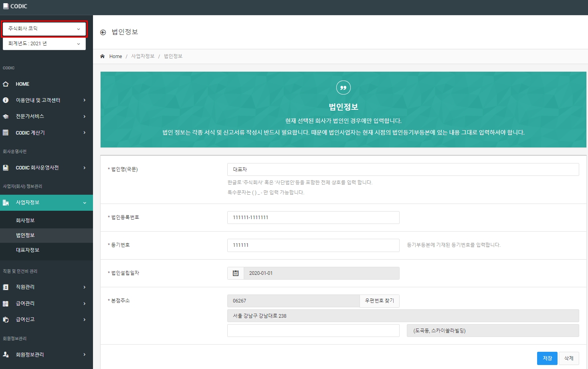The image size is (588, 369).
Task: Click the postal code field 06267
Action: coord(293,301)
